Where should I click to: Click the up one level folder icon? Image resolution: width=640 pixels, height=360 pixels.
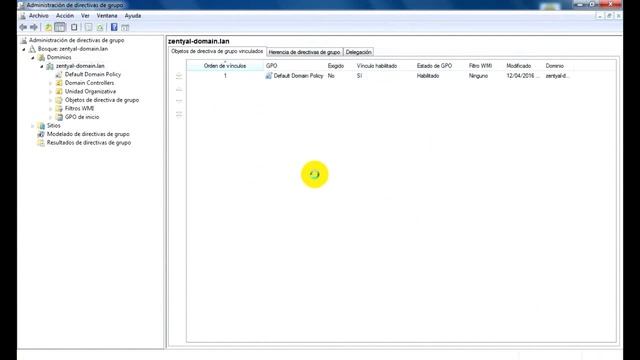(48, 27)
